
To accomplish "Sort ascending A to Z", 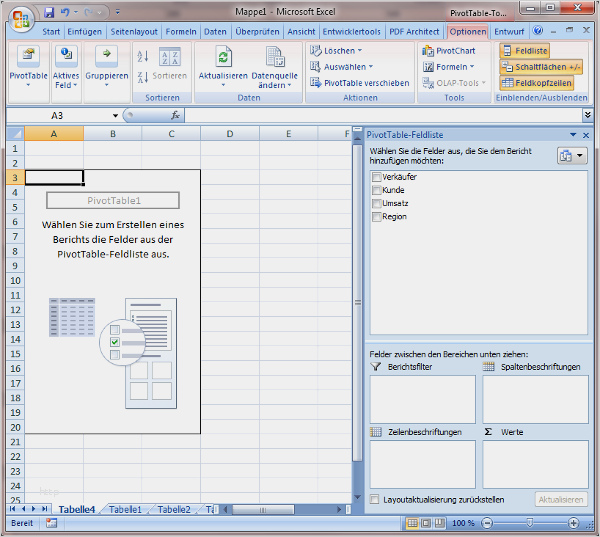I will [143, 57].
